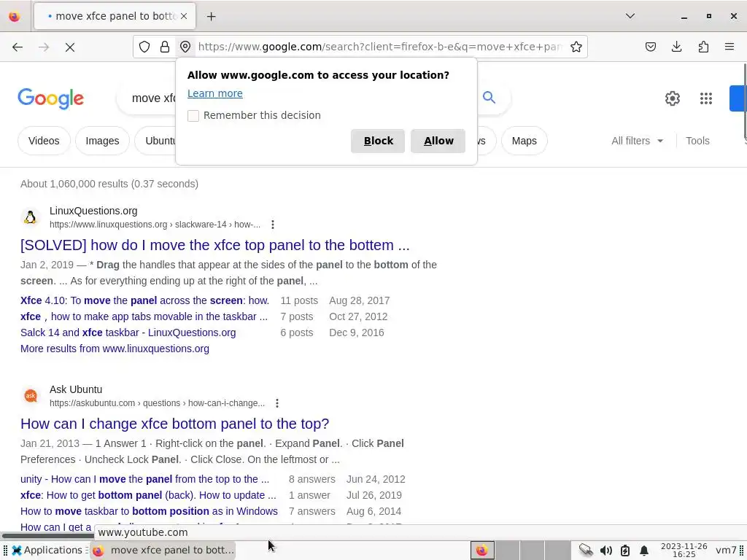Open power manager battery tray icon
The height and width of the screenshot is (560, 747).
625,551
